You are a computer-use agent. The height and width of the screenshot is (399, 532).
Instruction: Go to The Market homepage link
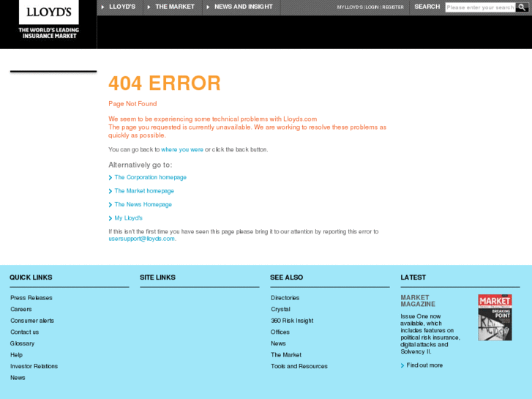click(x=144, y=191)
